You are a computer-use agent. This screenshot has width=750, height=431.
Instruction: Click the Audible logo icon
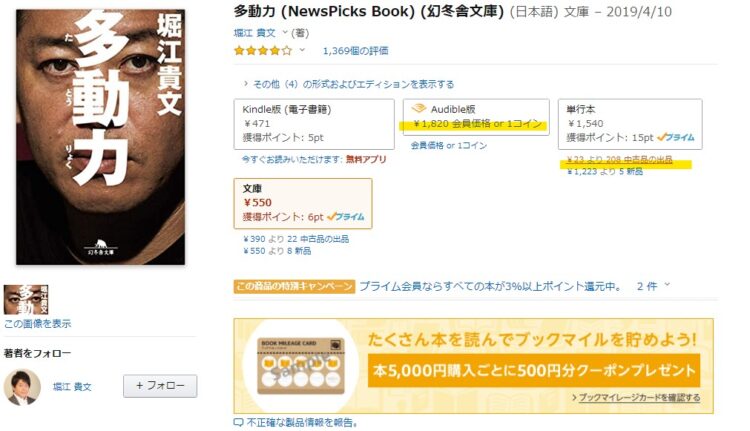[418, 109]
